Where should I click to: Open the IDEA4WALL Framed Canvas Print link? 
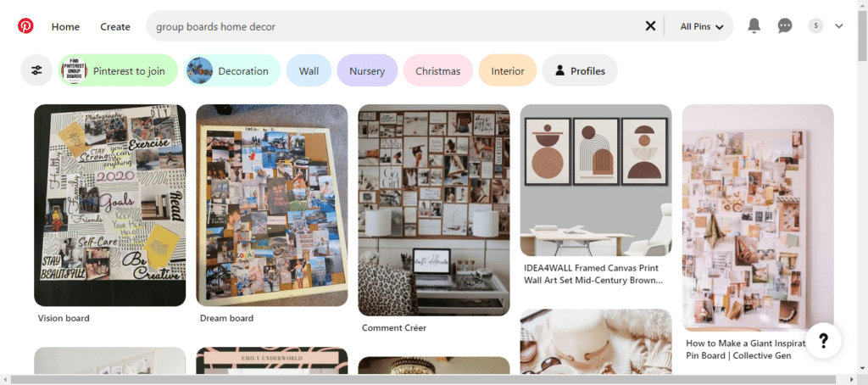pos(593,274)
